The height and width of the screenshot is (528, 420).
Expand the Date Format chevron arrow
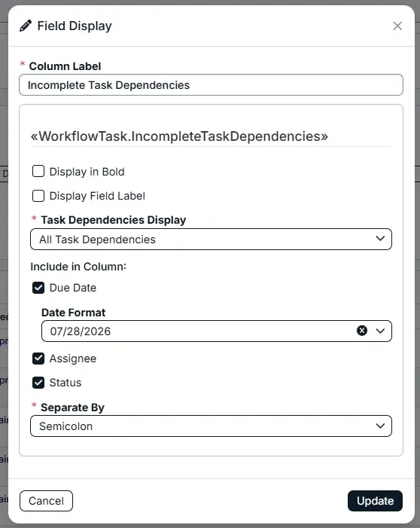(380, 331)
